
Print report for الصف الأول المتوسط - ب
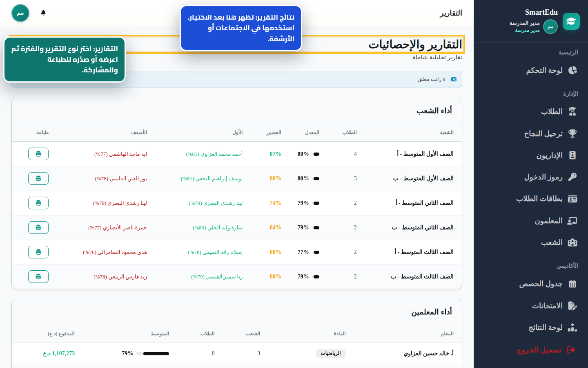[x=38, y=179]
